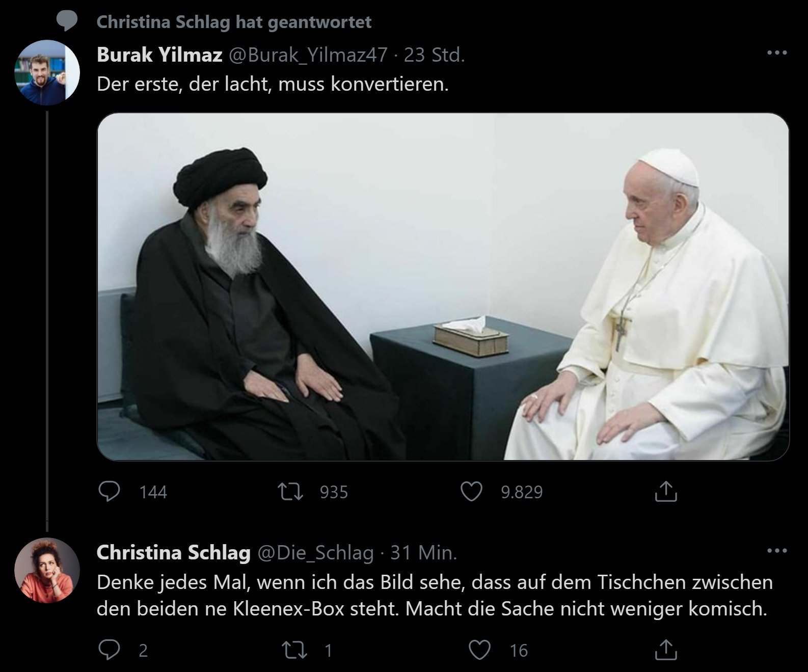The height and width of the screenshot is (672, 808).
Task: Click the Christina Schlag name on reply
Action: pyautogui.click(x=173, y=553)
